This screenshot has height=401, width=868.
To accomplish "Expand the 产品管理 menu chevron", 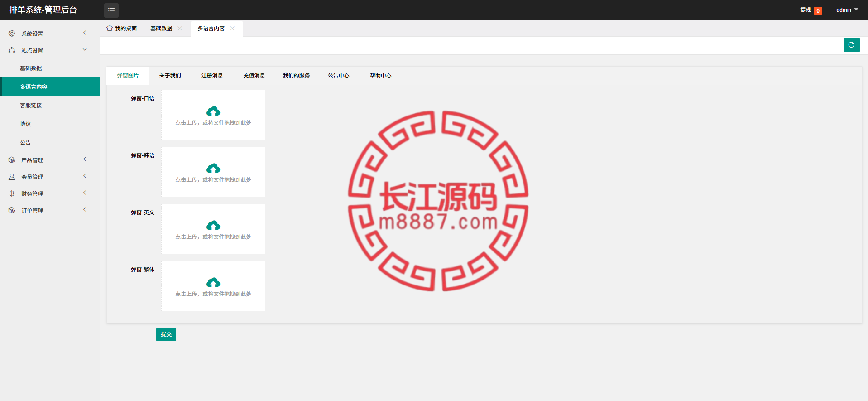I will [x=85, y=159].
